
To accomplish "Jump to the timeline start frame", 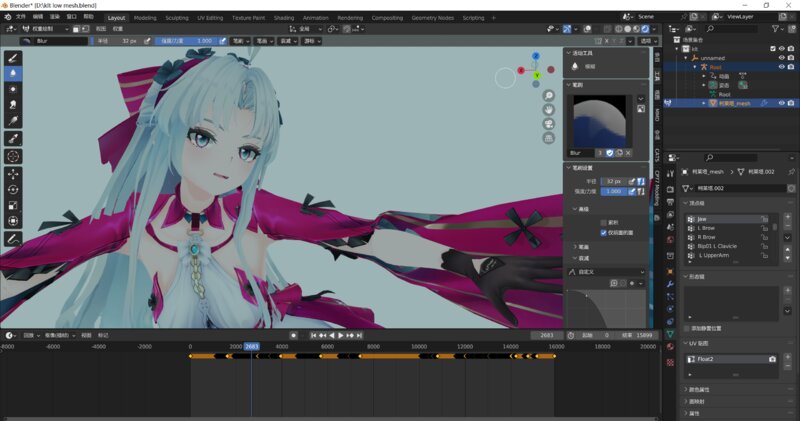I will 313,335.
